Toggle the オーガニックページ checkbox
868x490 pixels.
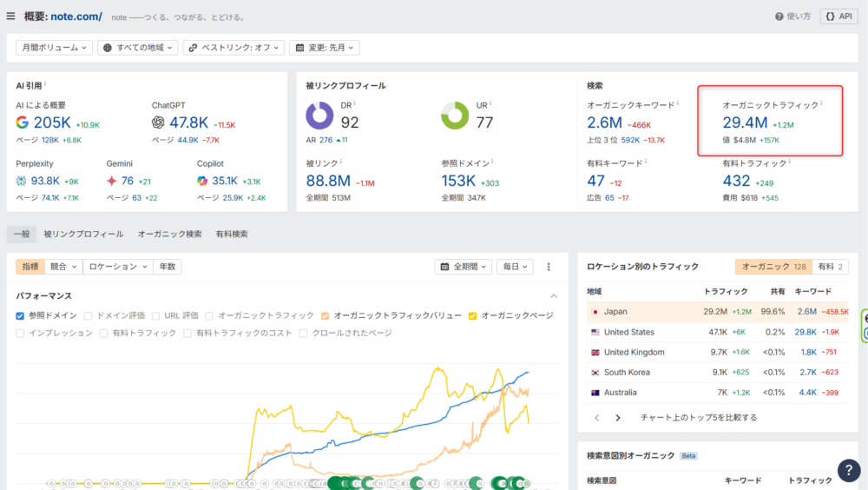click(x=473, y=315)
